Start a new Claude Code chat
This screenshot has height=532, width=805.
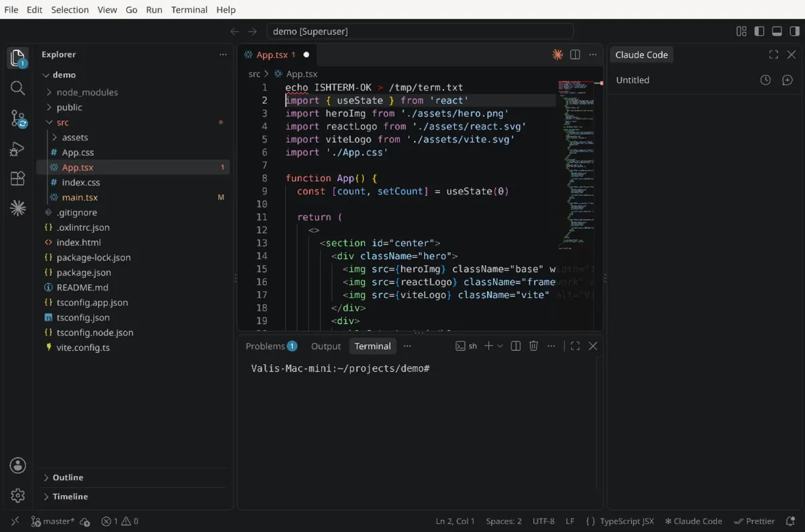[788, 80]
